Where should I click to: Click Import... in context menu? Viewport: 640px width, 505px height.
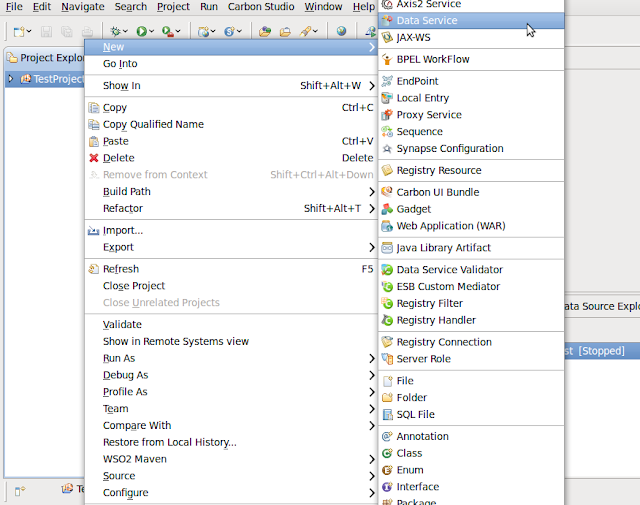tap(231, 231)
